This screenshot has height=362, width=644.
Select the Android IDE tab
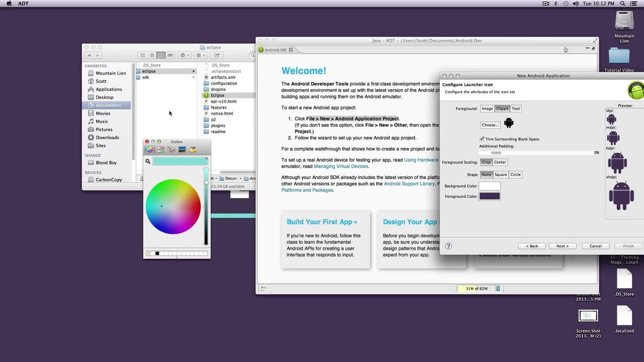[275, 50]
